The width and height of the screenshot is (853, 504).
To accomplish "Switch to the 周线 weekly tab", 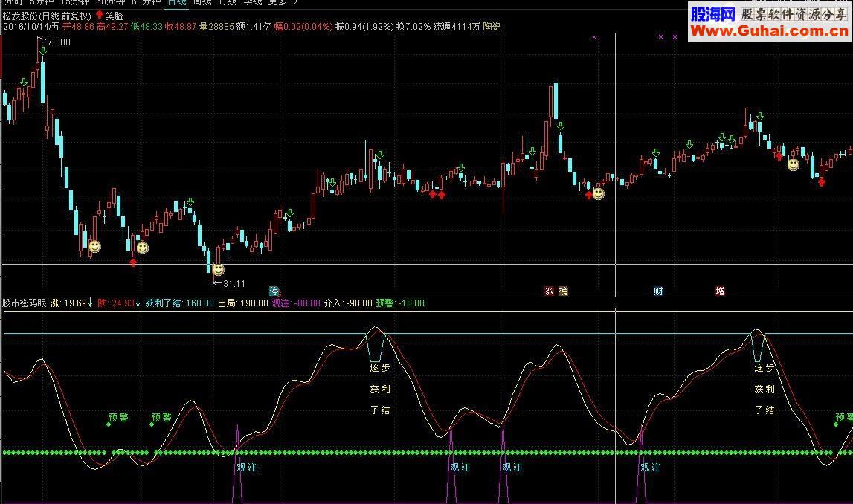I will coord(202,3).
